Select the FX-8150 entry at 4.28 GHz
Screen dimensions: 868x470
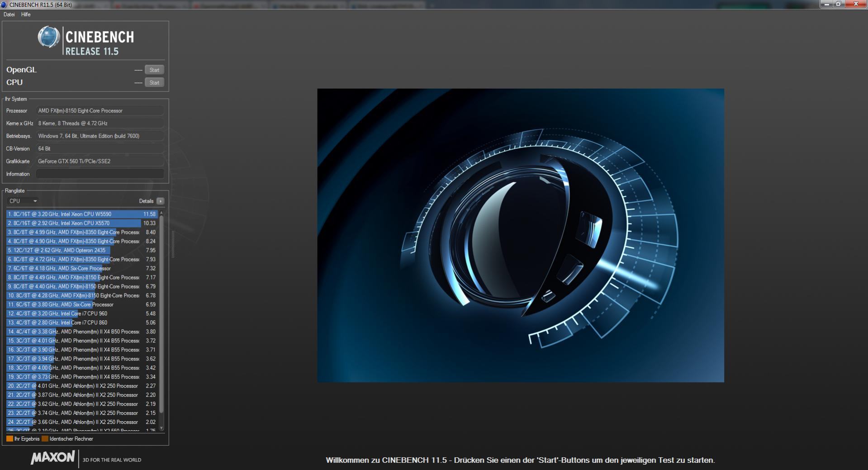[x=82, y=295]
